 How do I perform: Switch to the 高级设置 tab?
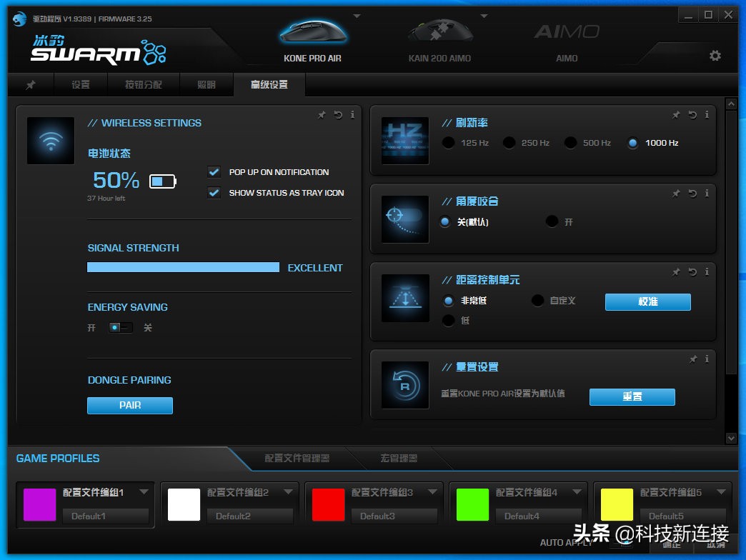click(x=269, y=84)
